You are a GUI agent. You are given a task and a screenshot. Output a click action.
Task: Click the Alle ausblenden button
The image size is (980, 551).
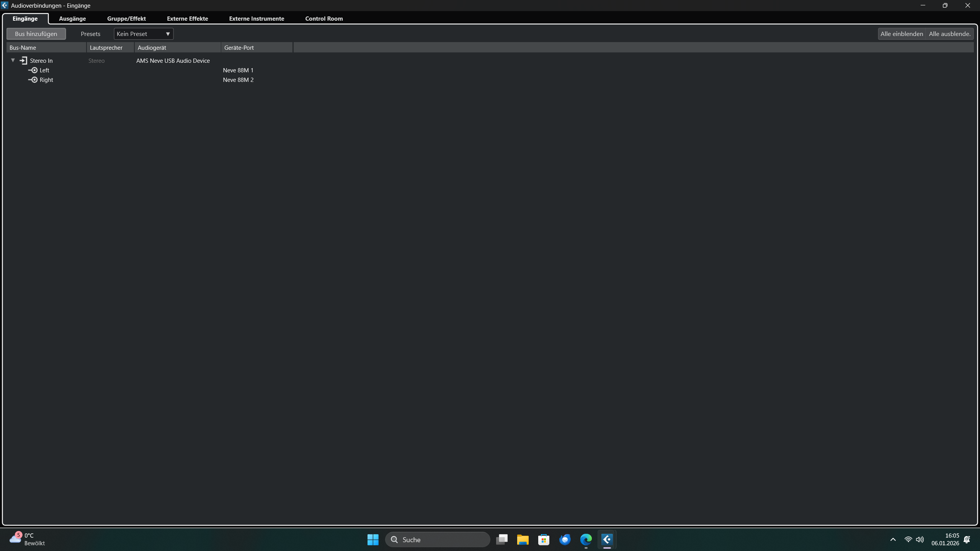pos(949,34)
